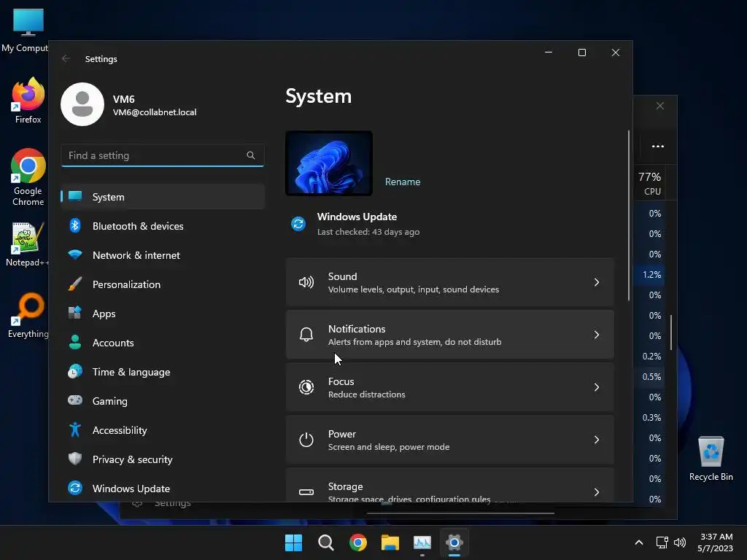
Task: Click the Sound speaker icon
Action: [x=306, y=282]
